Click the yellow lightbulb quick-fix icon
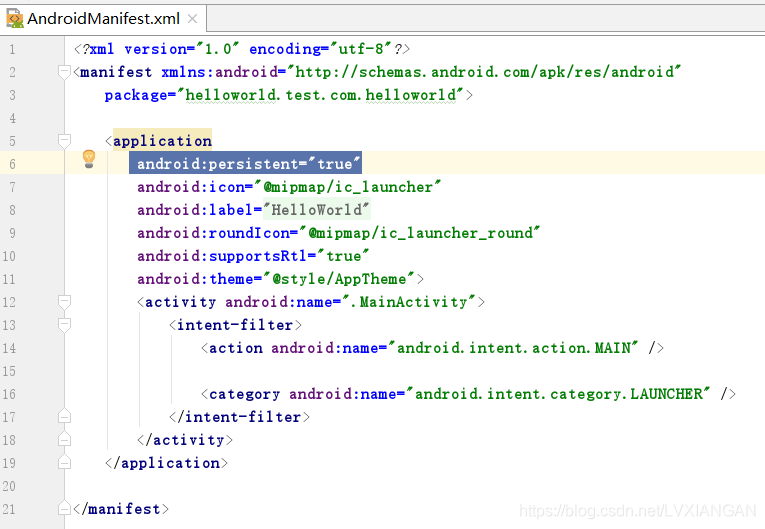Viewport: 765px width, 529px height. tap(89, 159)
